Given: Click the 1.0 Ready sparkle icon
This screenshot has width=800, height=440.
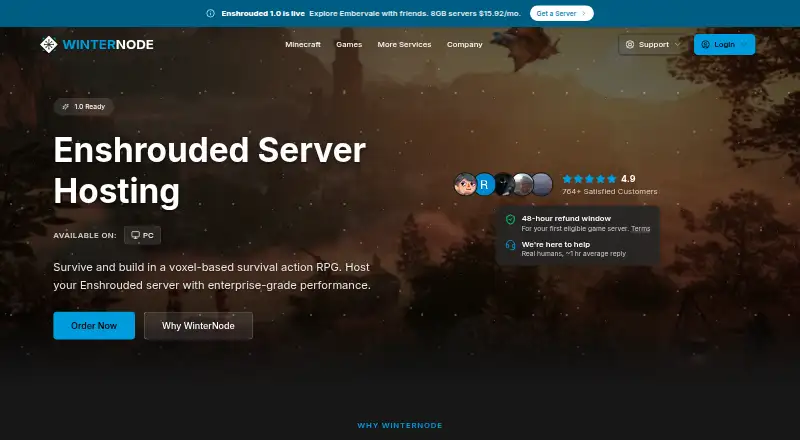Looking at the screenshot, I should pos(65,107).
